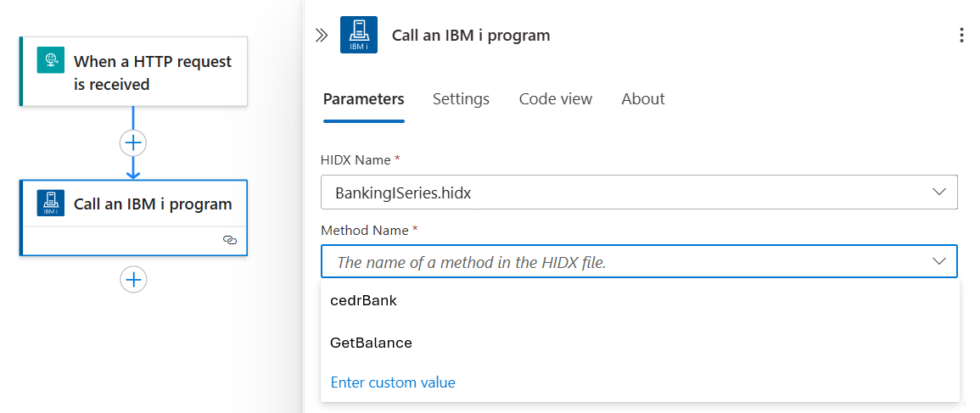Click the Method Name dropdown chevron
This screenshot has width=980, height=413.
pyautogui.click(x=939, y=261)
